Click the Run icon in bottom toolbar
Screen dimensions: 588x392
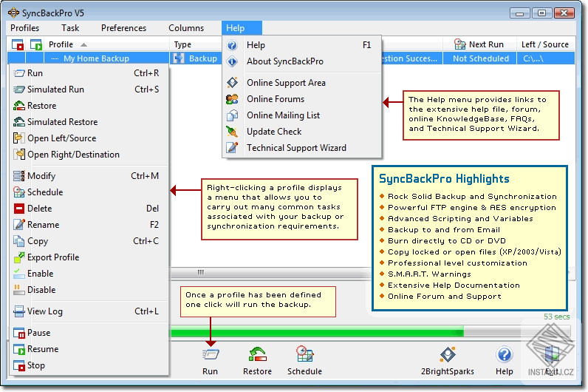point(211,354)
